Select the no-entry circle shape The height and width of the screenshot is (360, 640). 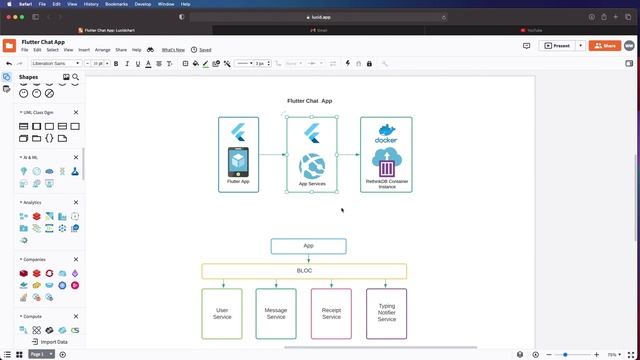point(49,93)
